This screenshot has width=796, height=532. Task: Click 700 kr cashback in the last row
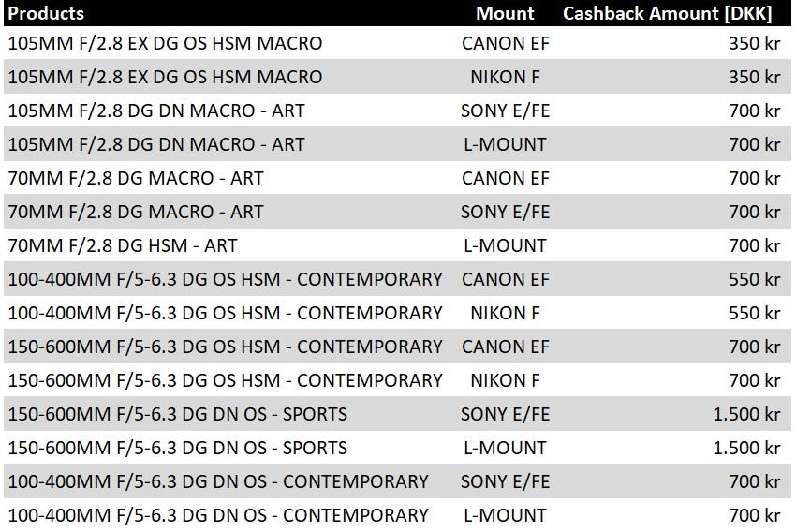point(755,516)
